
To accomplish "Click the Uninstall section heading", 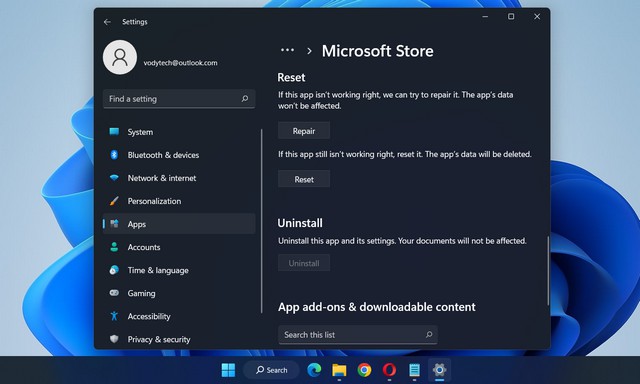I will click(300, 223).
